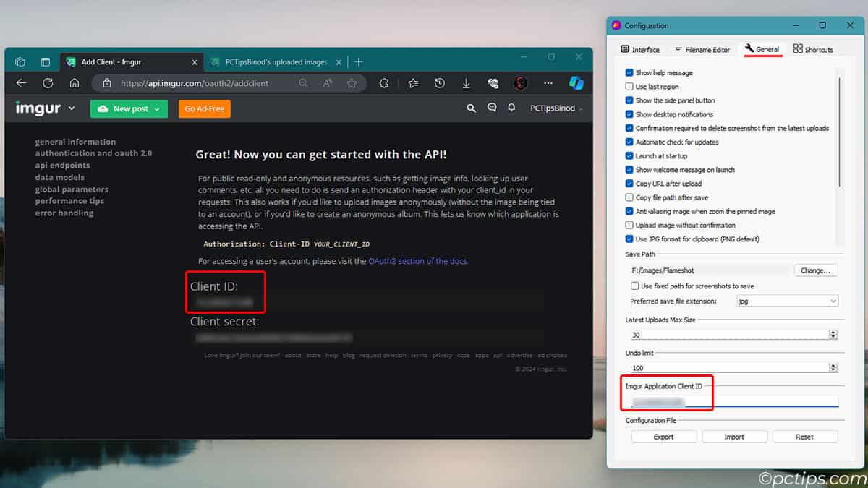Image resolution: width=868 pixels, height=488 pixels.
Task: Open imgur chat from the speech bubble icon
Action: tap(491, 108)
